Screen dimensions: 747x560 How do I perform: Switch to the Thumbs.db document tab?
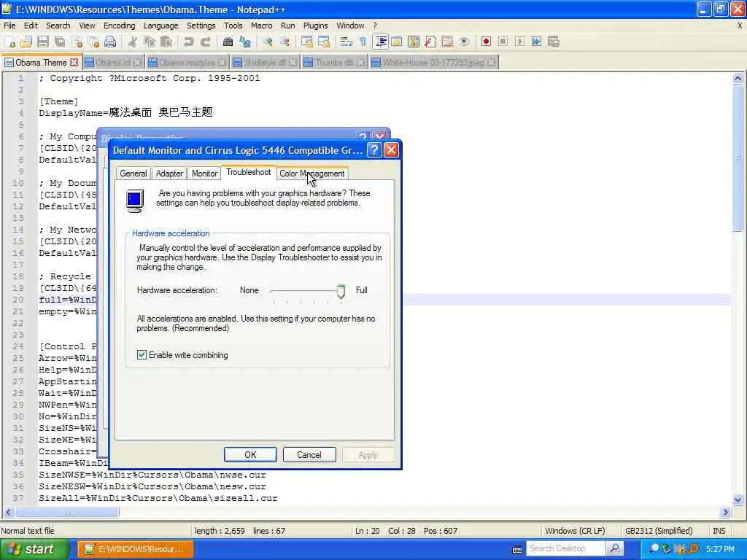(334, 63)
